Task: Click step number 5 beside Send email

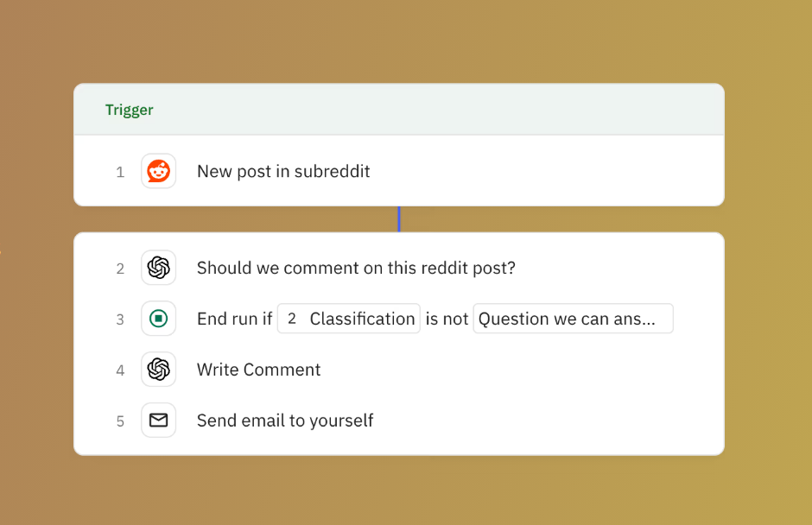Action: tap(120, 421)
